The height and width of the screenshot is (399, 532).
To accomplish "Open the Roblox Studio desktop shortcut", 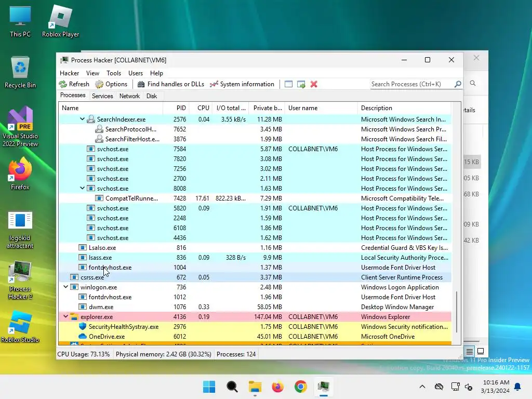I will tap(20, 327).
